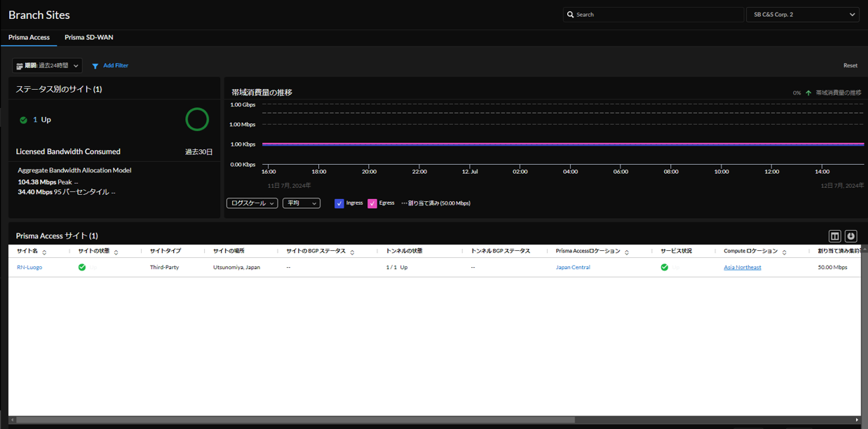The height and width of the screenshot is (429, 868).
Task: Click the Prisma Access サイト (1) table heading
Action: pyautogui.click(x=57, y=236)
